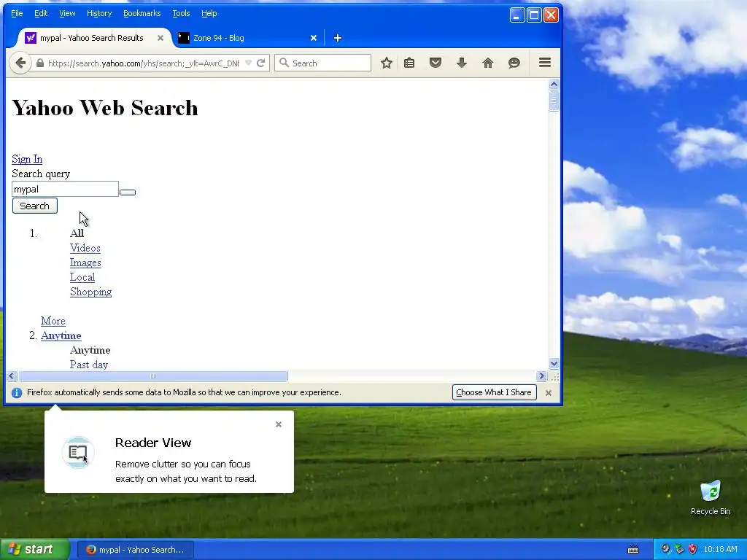Screen dimensions: 747x560
Task: Click the More link
Action: (53, 321)
